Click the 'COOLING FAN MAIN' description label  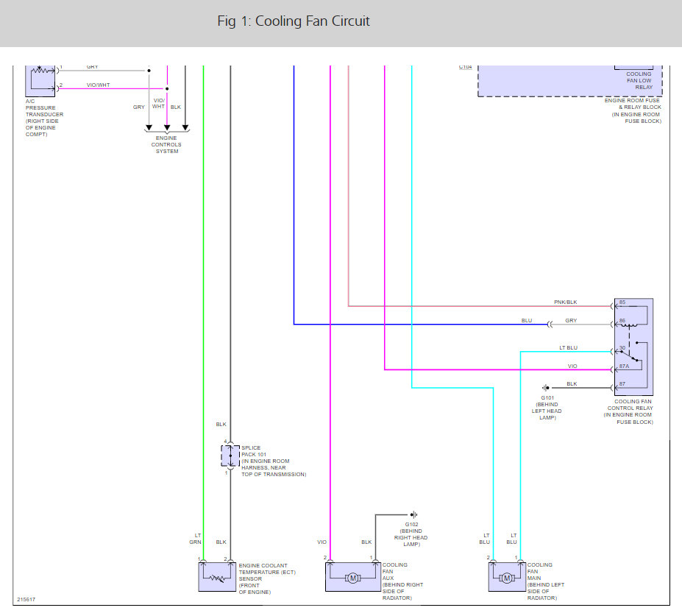pos(546,581)
